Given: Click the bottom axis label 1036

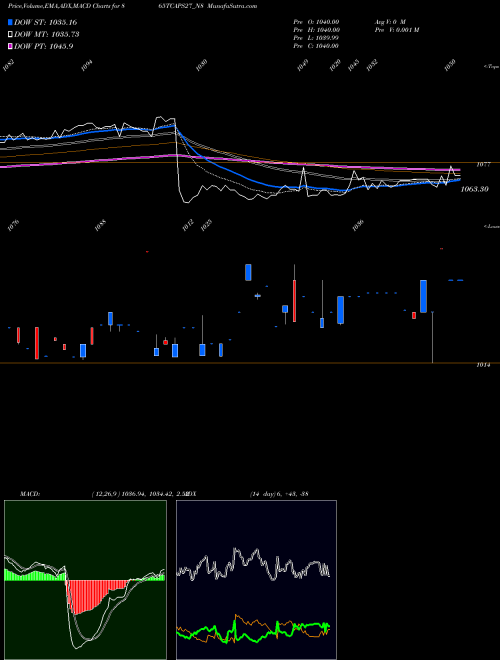Looking at the screenshot, I should coord(358,226).
